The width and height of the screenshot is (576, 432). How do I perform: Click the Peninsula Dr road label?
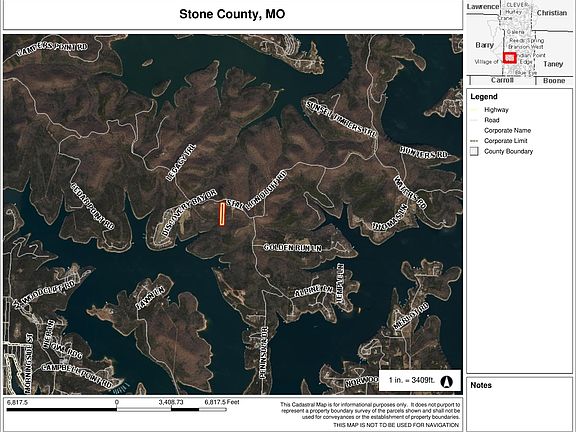coord(264,352)
